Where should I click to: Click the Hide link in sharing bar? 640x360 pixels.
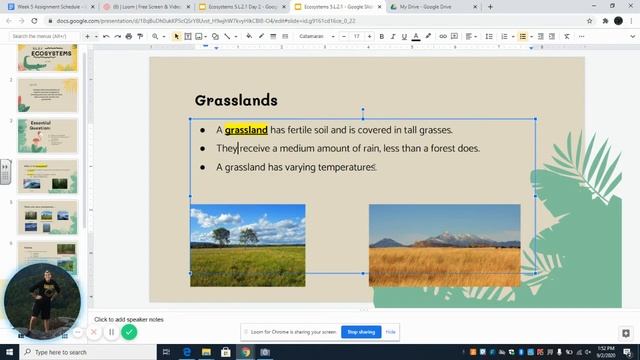(390, 332)
